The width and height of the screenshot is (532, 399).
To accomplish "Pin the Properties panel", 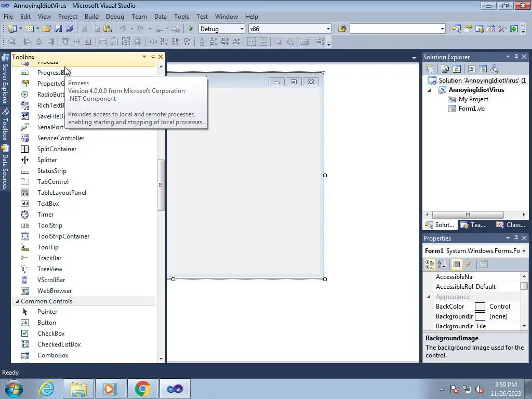I will (x=516, y=238).
